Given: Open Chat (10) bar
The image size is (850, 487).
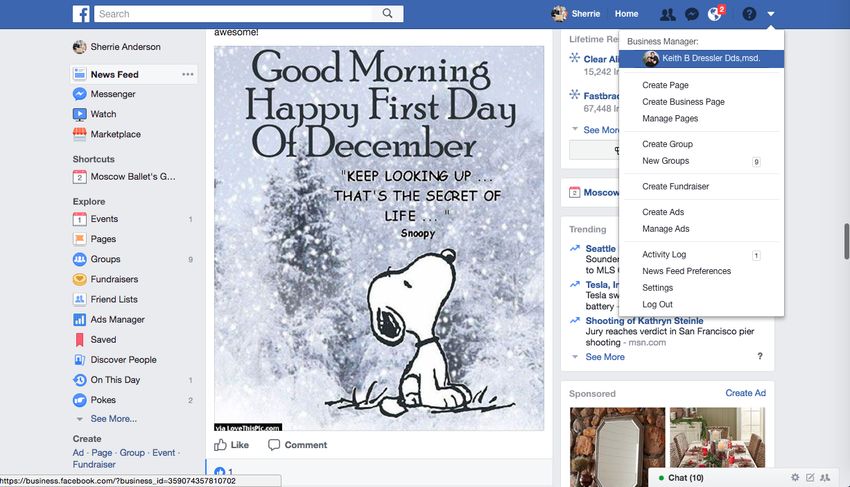Looking at the screenshot, I should point(685,478).
